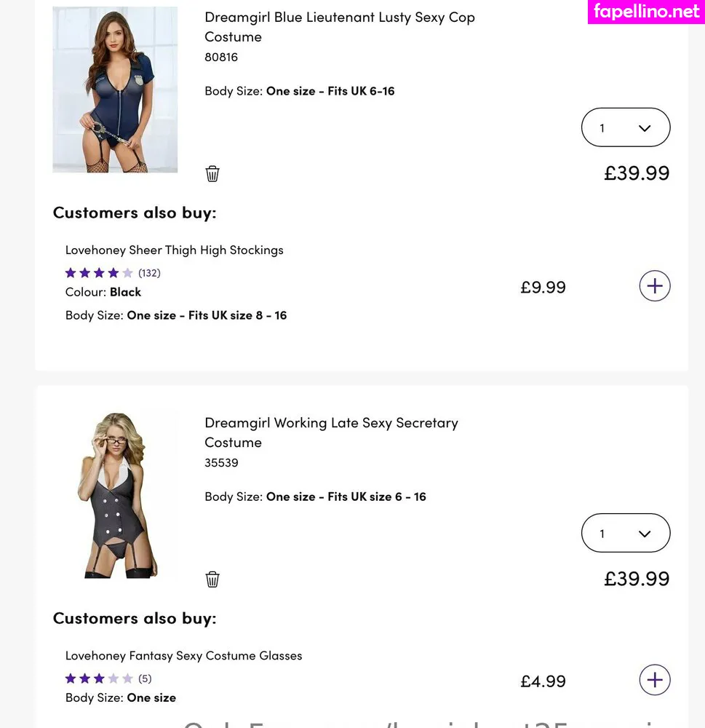Click the product code 80816
Image resolution: width=705 pixels, height=728 pixels.
click(221, 57)
